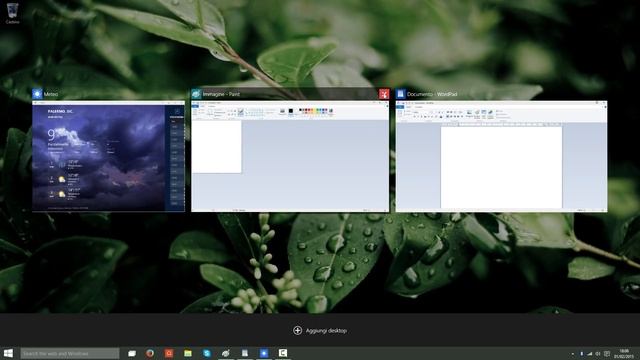Open Skype from the taskbar

[x=207, y=353]
